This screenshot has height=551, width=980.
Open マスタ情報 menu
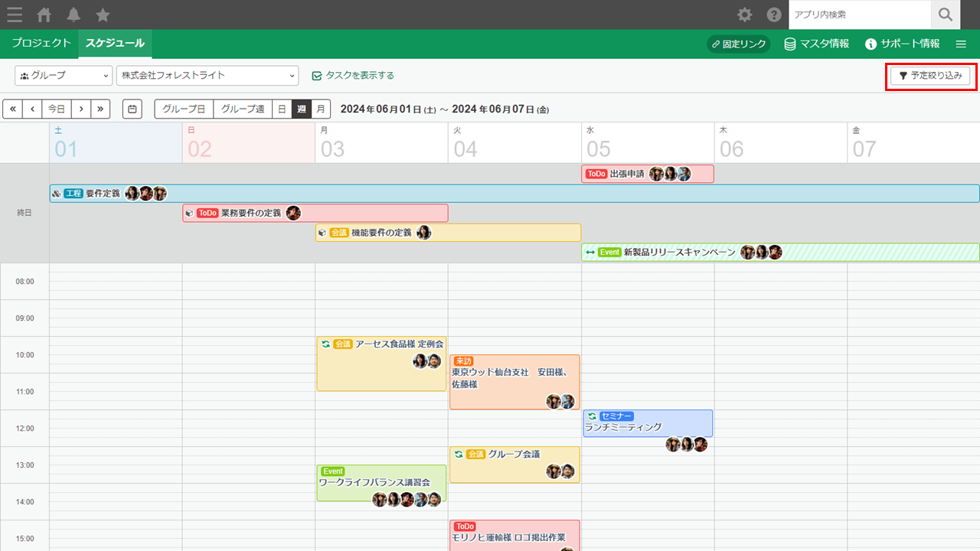coord(816,44)
